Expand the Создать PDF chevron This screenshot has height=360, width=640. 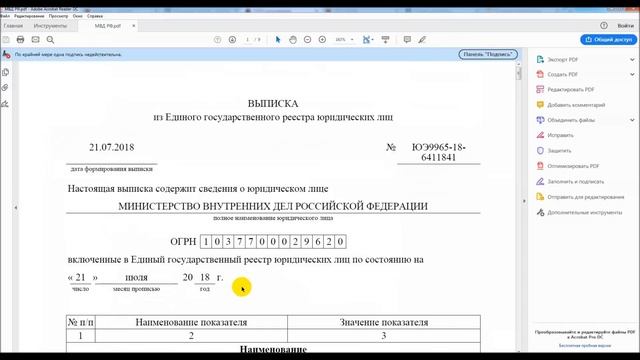[632, 74]
